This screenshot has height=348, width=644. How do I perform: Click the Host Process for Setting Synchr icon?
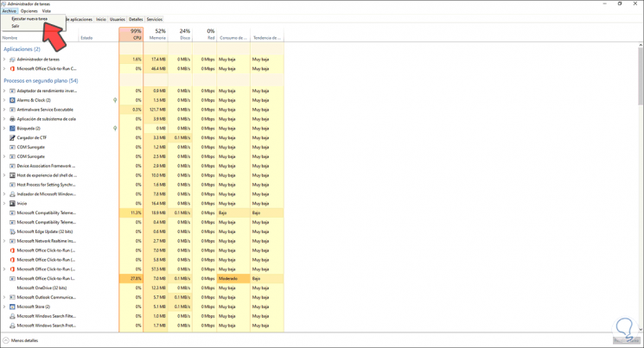[12, 185]
